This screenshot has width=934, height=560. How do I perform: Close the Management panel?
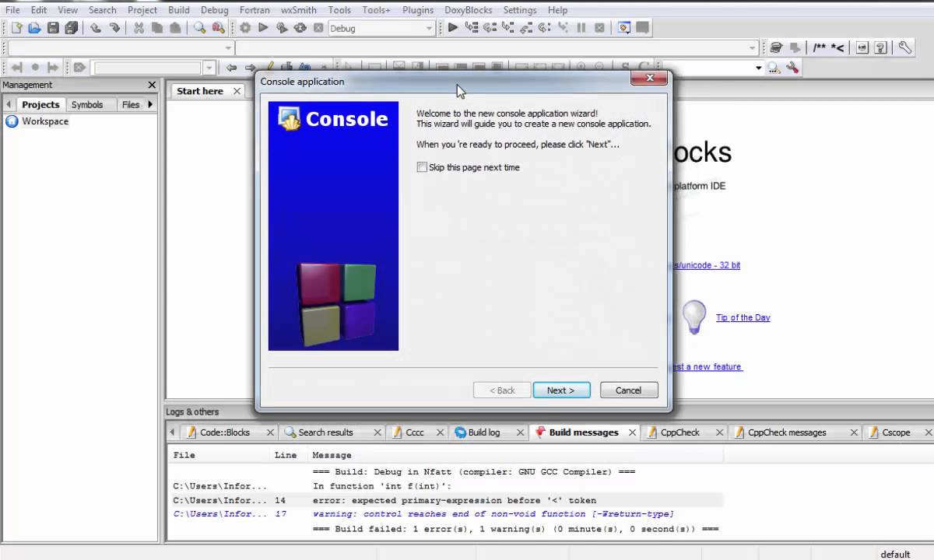tap(152, 85)
